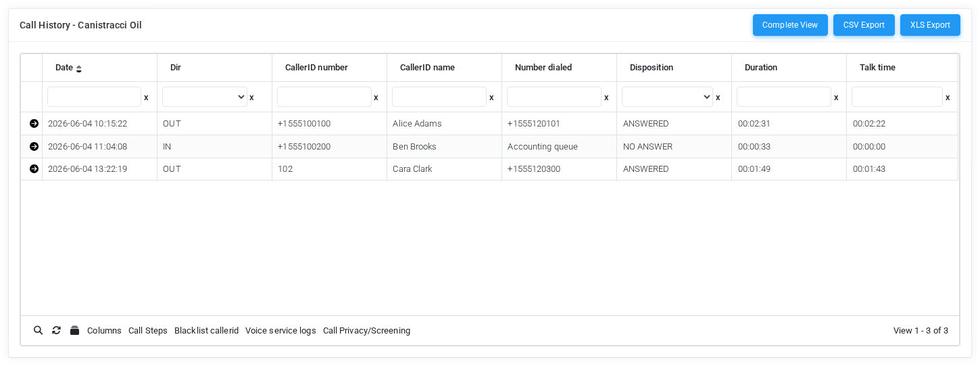The image size is (980, 366).
Task: Open the Dir filter dropdown
Action: (x=205, y=97)
